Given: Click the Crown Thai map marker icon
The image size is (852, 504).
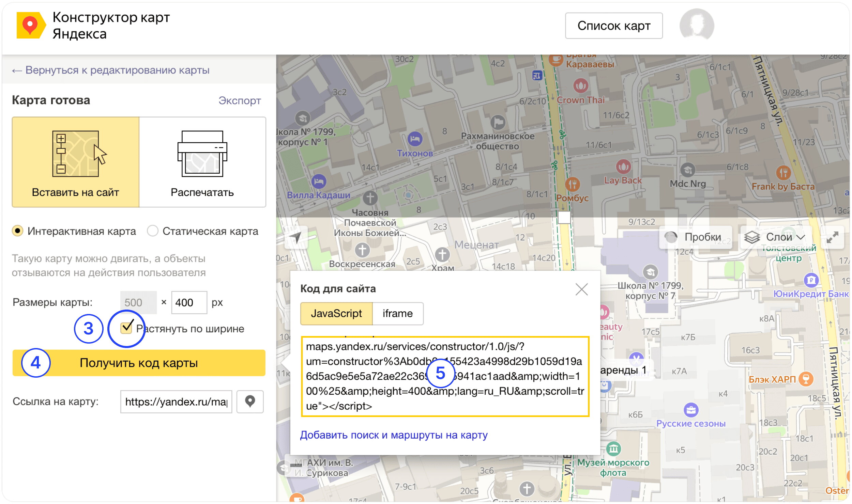Looking at the screenshot, I should tap(580, 85).
